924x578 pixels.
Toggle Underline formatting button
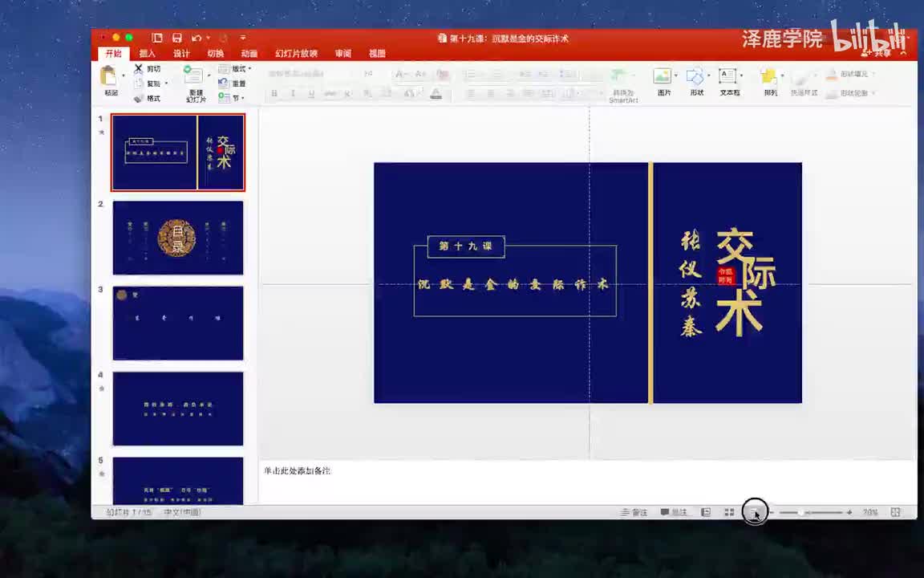click(x=311, y=93)
